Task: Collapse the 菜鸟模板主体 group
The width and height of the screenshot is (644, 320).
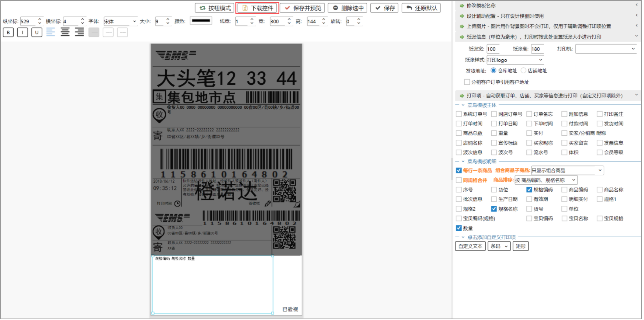Action: 463,105
